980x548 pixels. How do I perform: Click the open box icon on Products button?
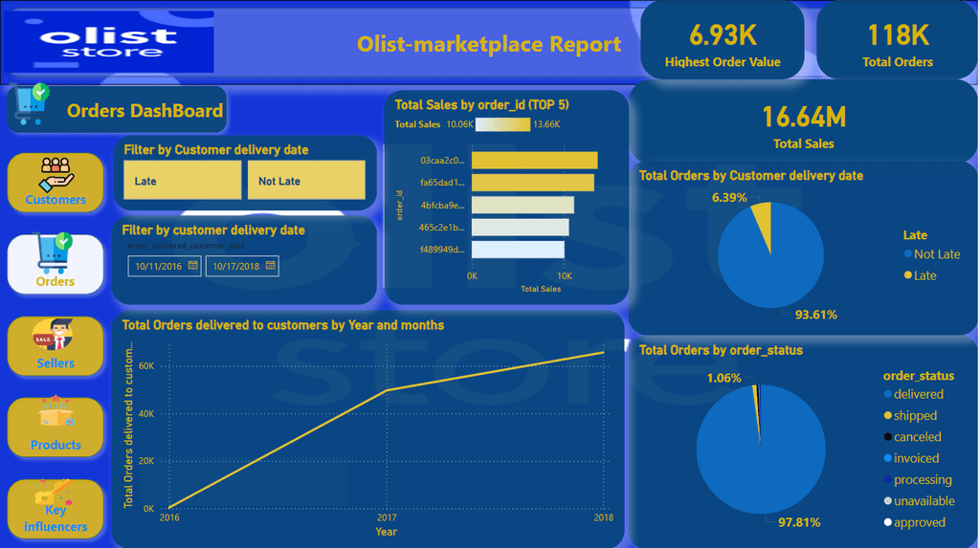pyautogui.click(x=56, y=412)
